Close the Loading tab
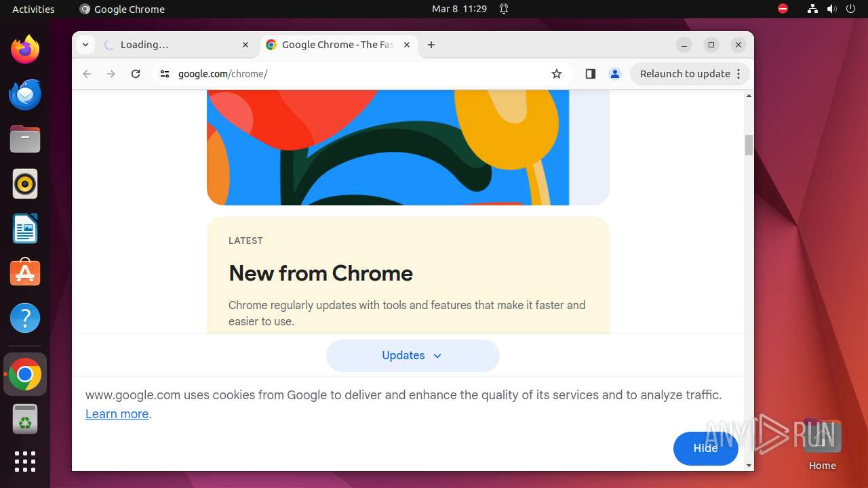This screenshot has width=868, height=488. pyautogui.click(x=245, y=45)
